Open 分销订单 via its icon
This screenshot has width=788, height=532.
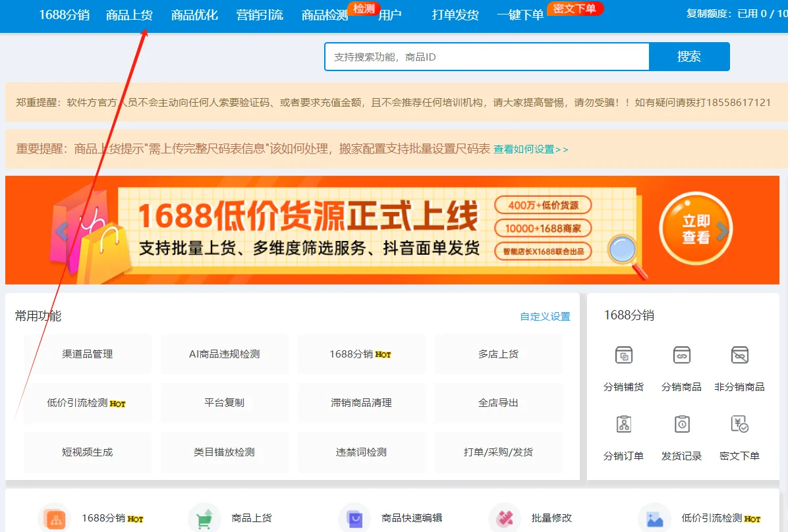pyautogui.click(x=623, y=425)
